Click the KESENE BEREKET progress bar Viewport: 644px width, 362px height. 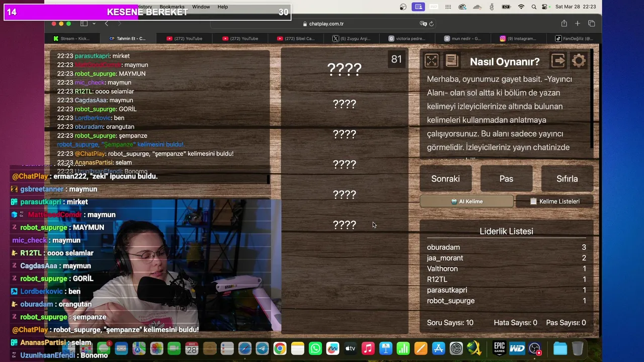pyautogui.click(x=147, y=12)
